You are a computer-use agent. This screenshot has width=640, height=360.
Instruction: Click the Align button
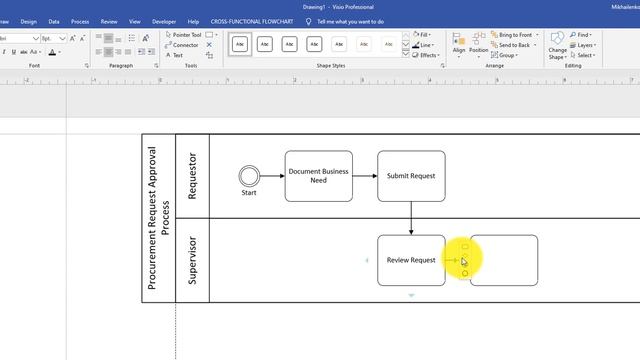[x=459, y=45]
